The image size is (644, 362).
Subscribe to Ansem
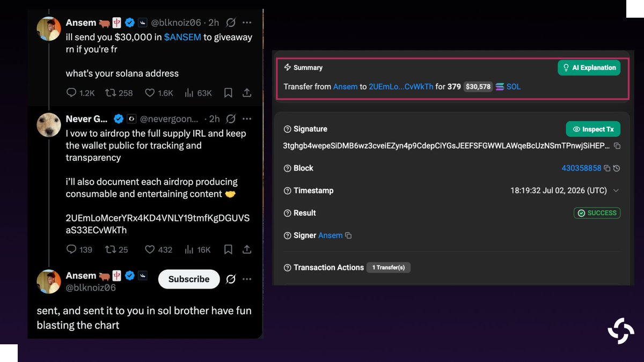click(189, 279)
